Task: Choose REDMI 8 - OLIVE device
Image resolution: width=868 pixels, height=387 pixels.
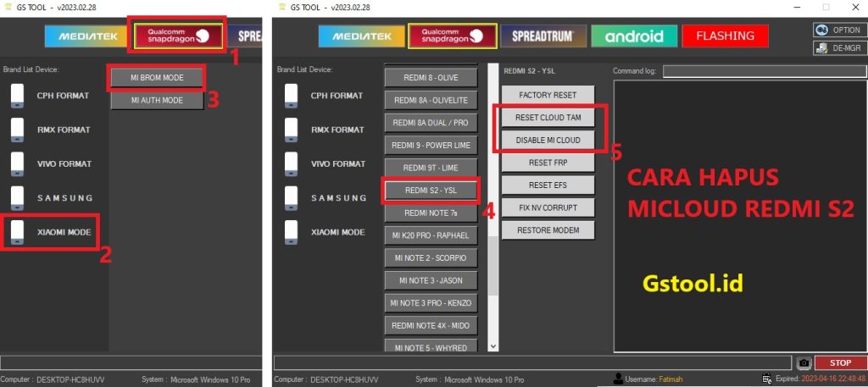Action: pyautogui.click(x=431, y=78)
